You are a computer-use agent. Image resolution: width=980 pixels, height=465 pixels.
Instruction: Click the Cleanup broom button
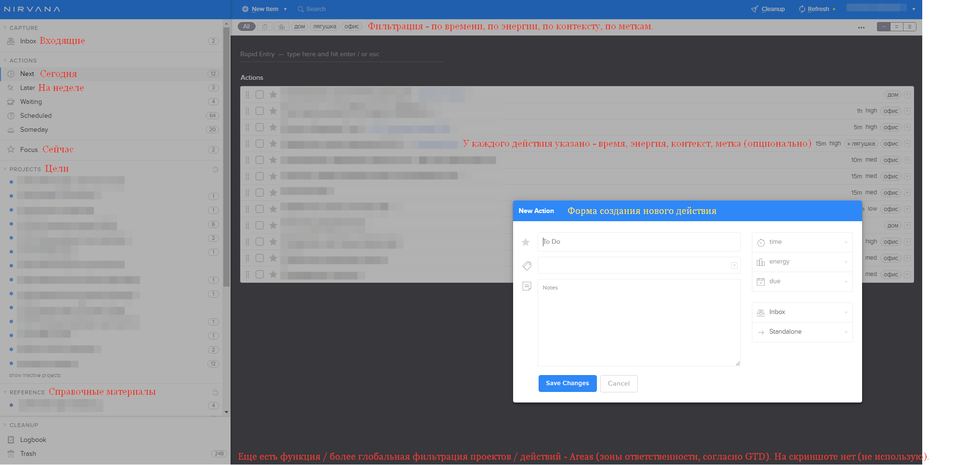pos(768,9)
